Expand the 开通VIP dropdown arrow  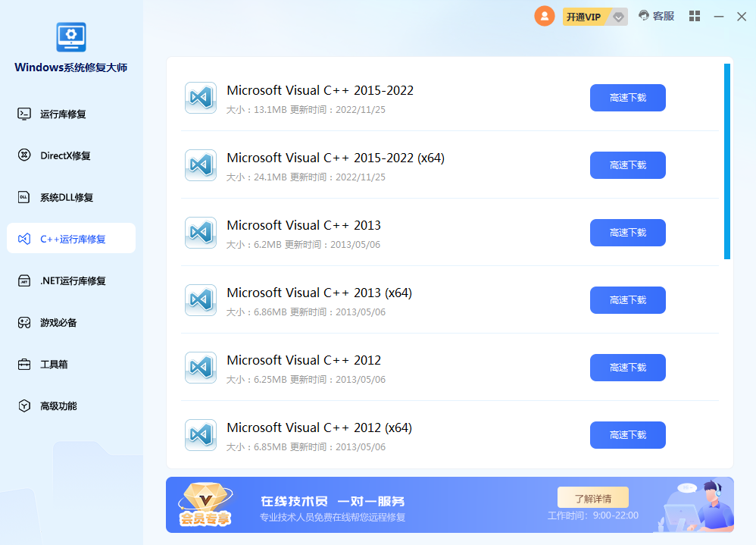tap(619, 17)
